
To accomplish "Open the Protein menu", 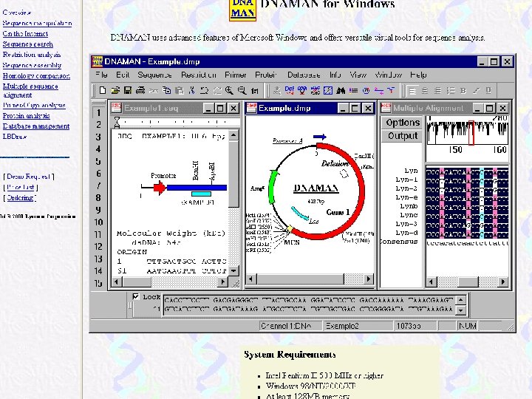I will (x=266, y=75).
